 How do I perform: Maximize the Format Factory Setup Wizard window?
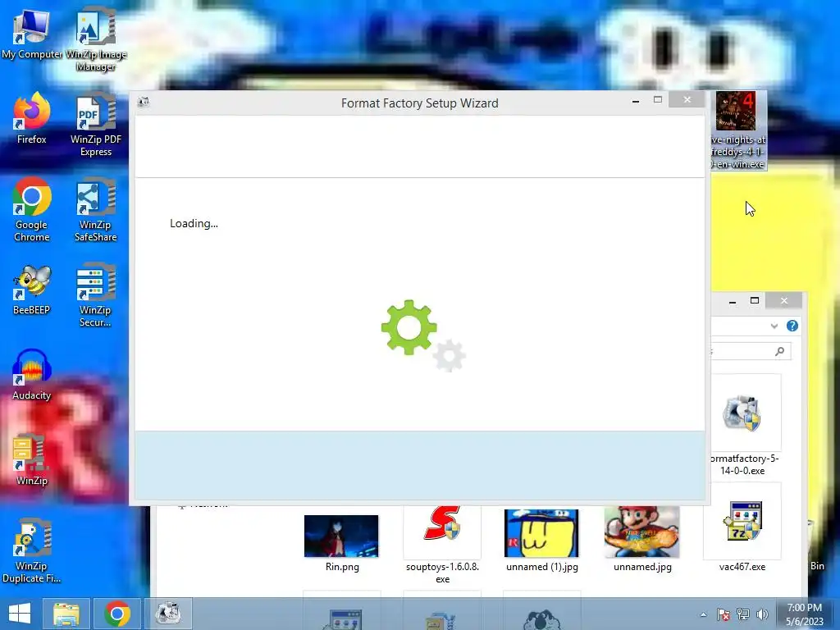(658, 100)
